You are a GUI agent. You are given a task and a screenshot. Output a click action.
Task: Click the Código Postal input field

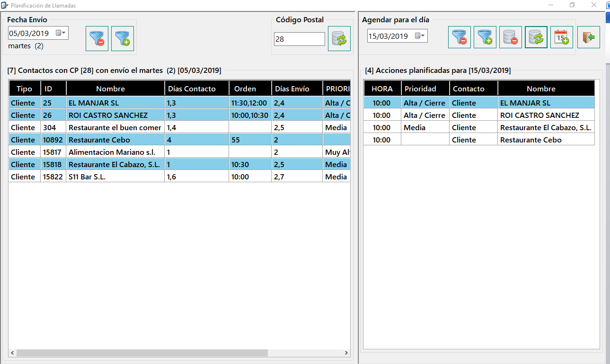(x=300, y=39)
